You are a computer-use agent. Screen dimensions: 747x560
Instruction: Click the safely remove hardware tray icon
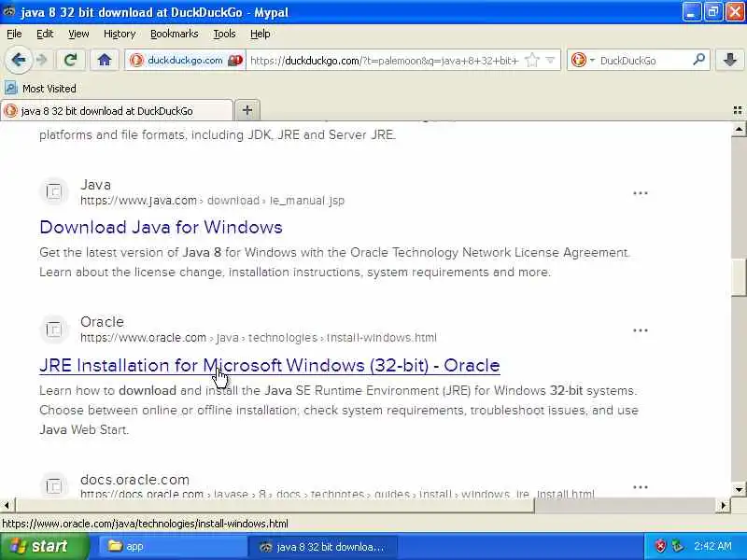click(x=678, y=546)
